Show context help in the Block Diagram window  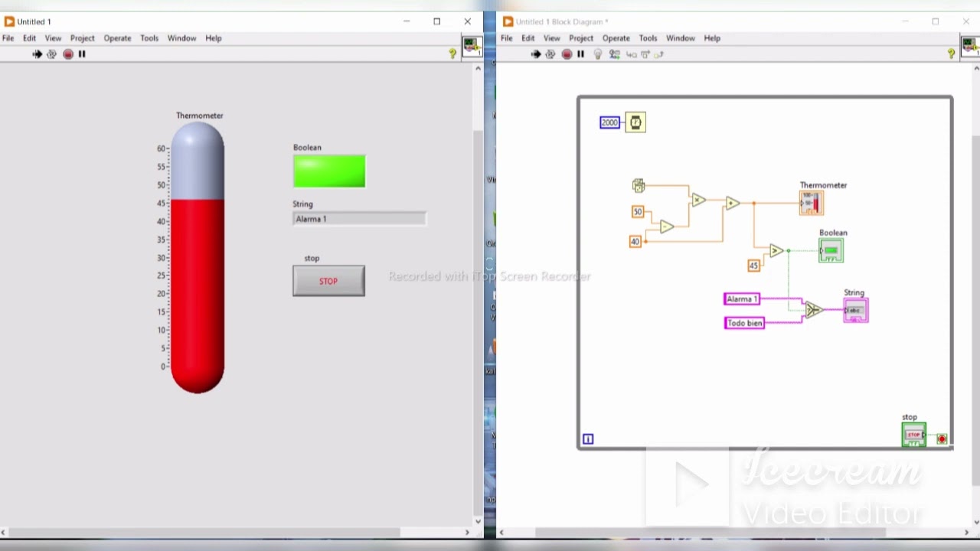click(x=951, y=54)
